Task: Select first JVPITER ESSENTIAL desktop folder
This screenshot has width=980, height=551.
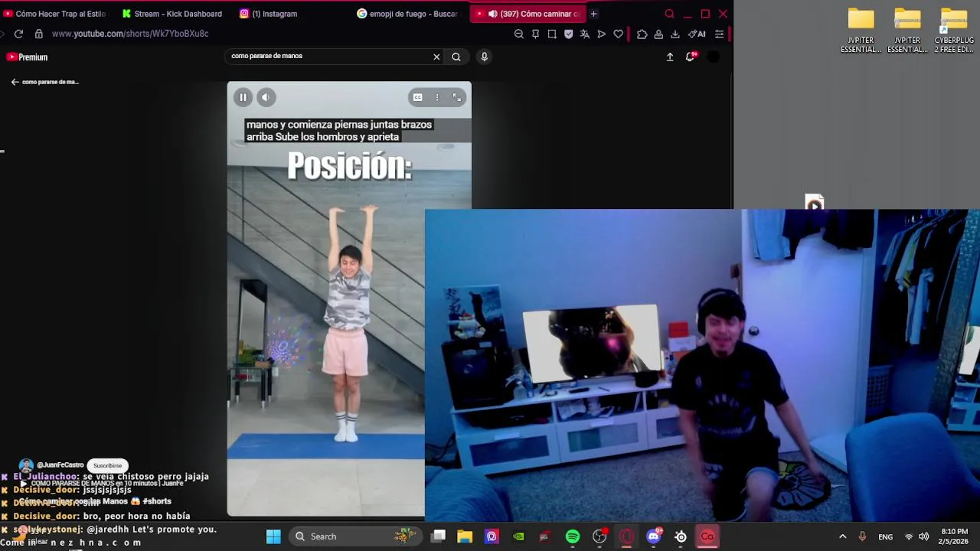Action: tap(861, 31)
